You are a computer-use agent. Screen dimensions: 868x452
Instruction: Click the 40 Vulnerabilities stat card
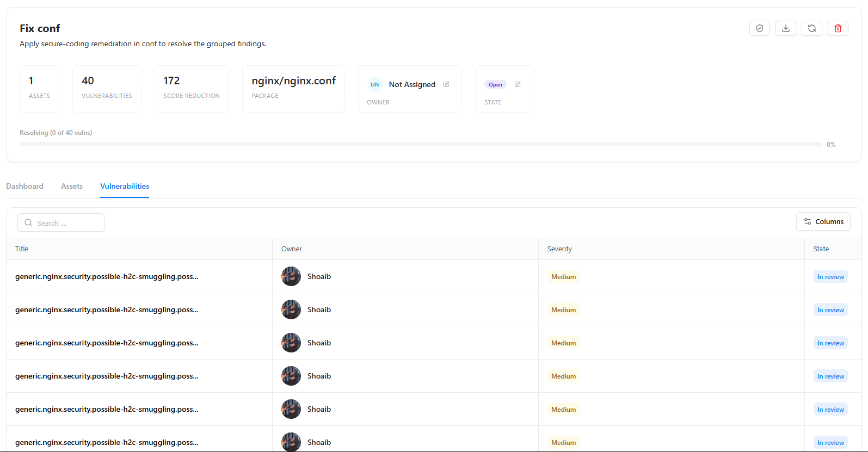click(107, 89)
